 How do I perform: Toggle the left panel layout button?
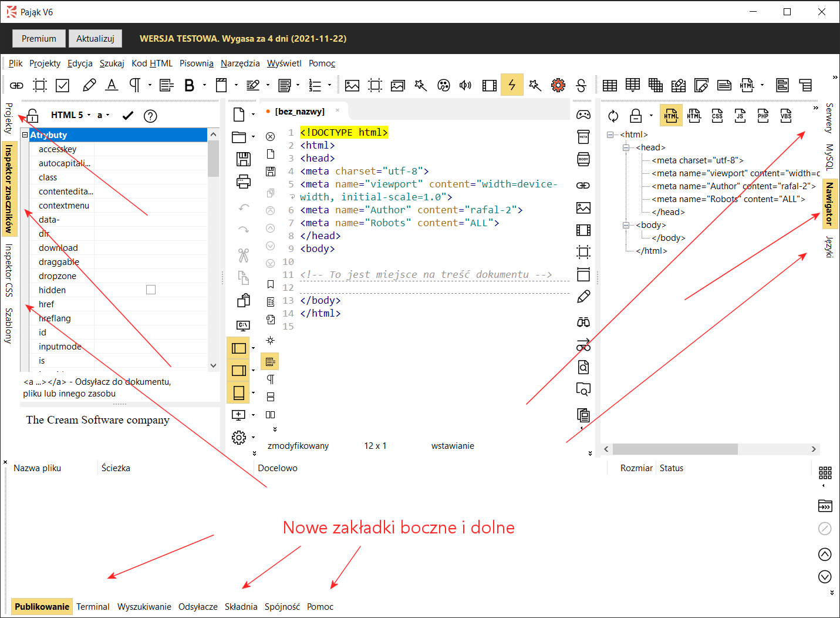point(239,348)
